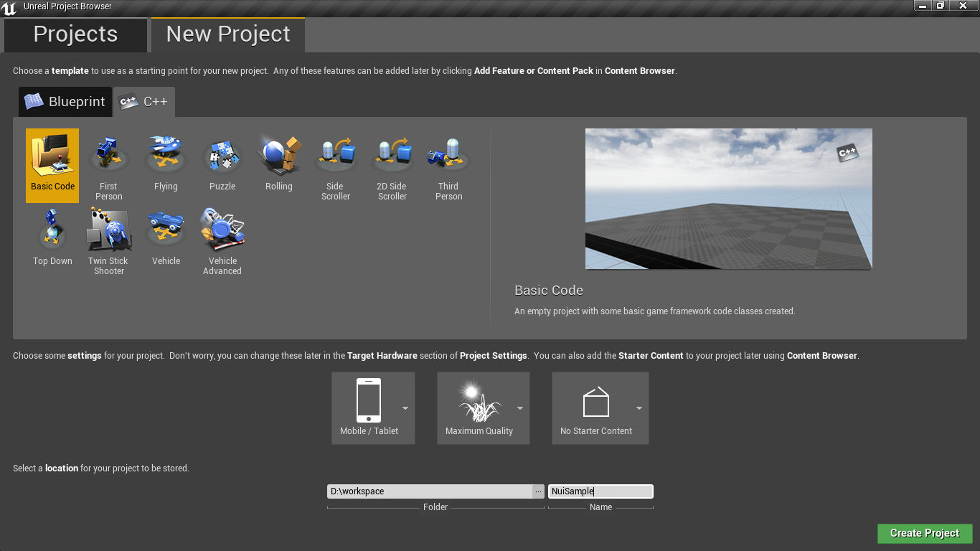Screen dimensions: 980x551
Task: Select the Side Scroller template
Action: pyautogui.click(x=336, y=166)
